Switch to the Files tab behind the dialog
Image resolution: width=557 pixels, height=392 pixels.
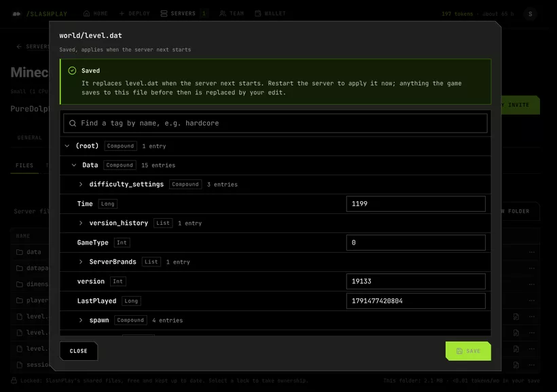[24, 166]
